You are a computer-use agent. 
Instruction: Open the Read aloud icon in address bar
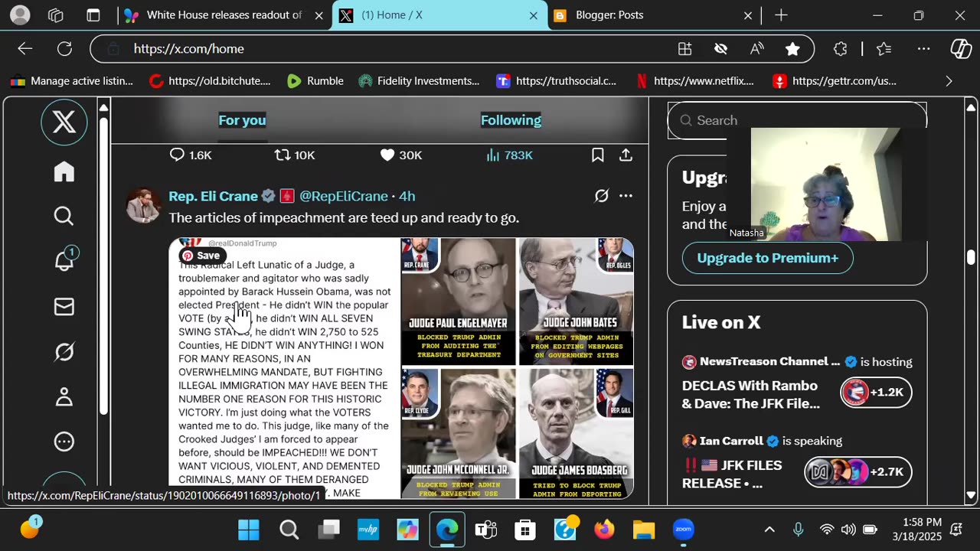tap(757, 49)
